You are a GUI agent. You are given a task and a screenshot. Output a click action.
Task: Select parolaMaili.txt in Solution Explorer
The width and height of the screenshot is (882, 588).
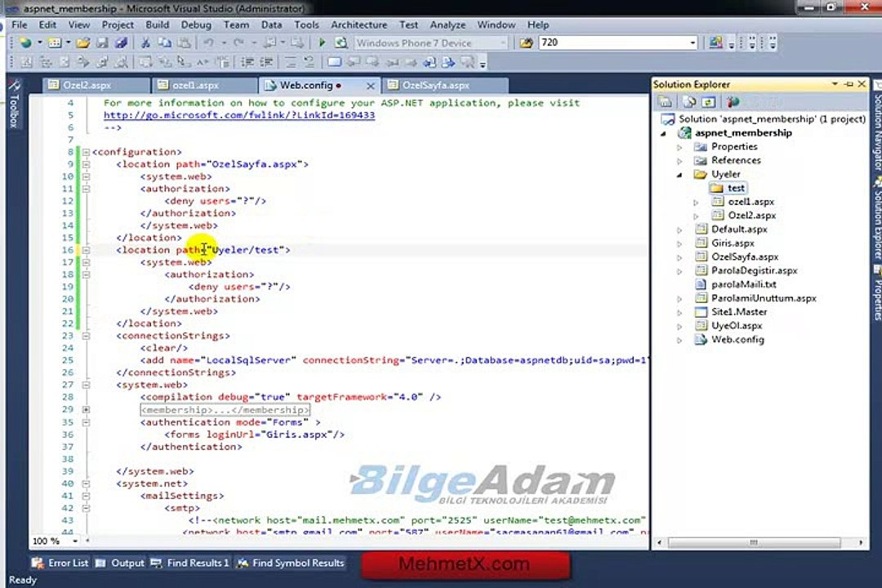coord(744,284)
